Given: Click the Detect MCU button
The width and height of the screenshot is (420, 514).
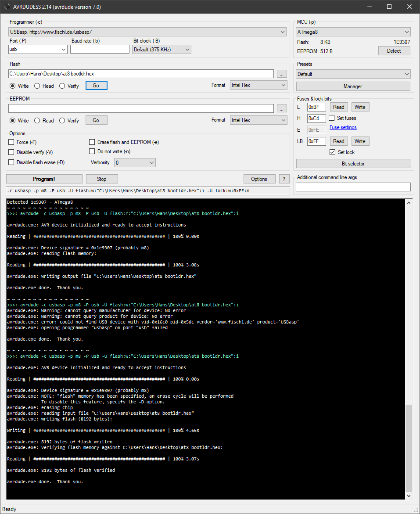Looking at the screenshot, I should click(394, 51).
